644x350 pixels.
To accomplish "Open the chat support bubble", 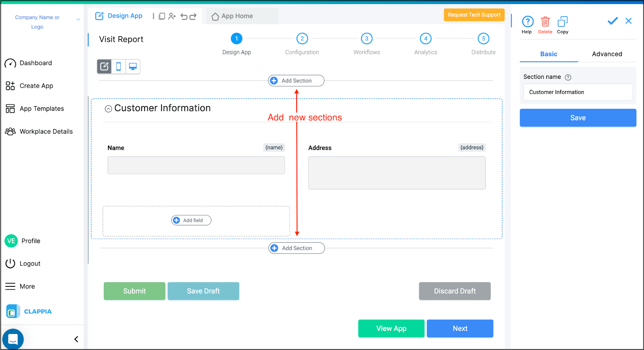I will [x=13, y=339].
